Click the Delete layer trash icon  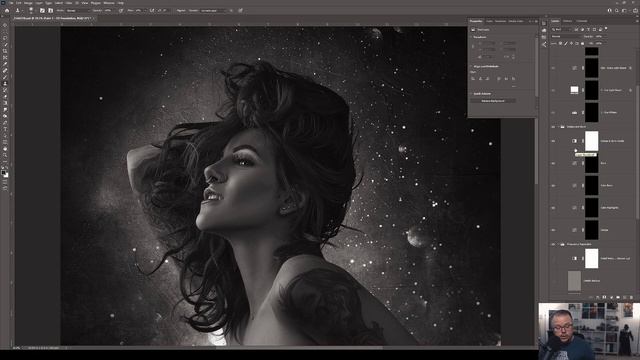click(x=631, y=297)
